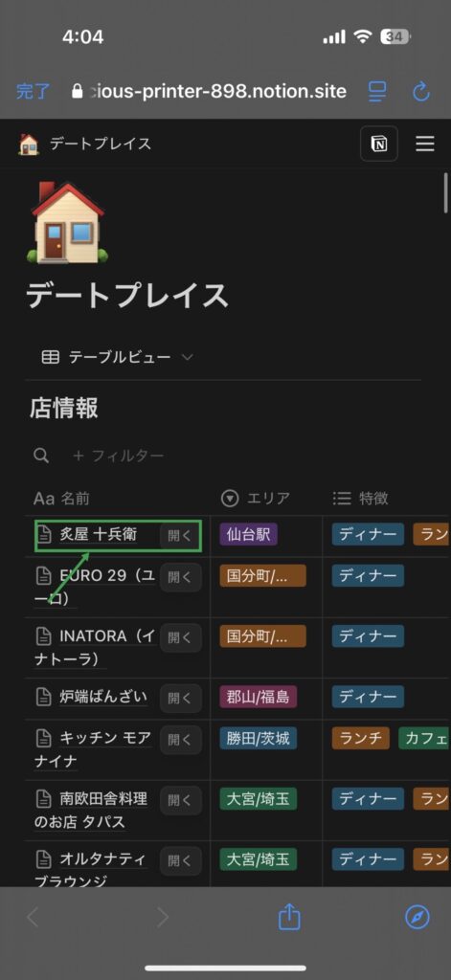Open the INATORA（イナトーラ）page link
The width and height of the screenshot is (451, 980).
tap(96, 648)
